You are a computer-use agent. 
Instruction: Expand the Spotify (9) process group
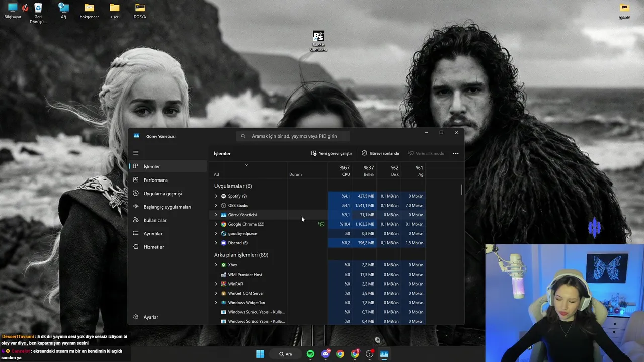pos(216,196)
